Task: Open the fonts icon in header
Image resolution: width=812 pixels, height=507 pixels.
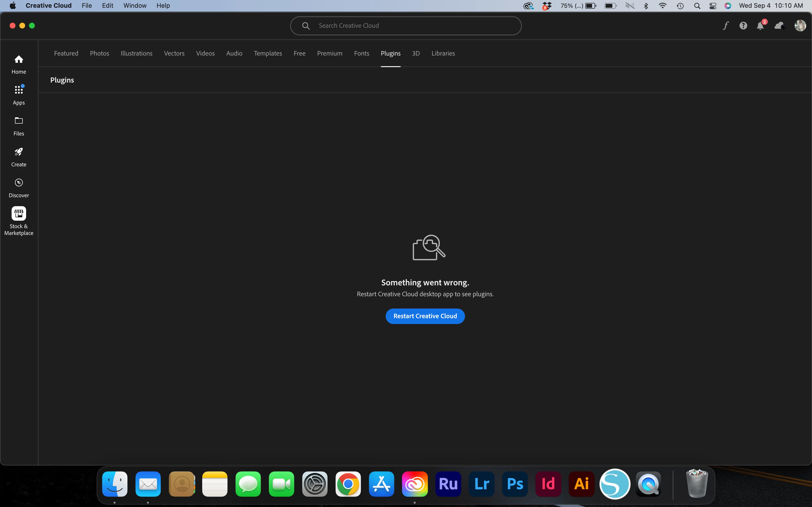Action: [x=726, y=26]
